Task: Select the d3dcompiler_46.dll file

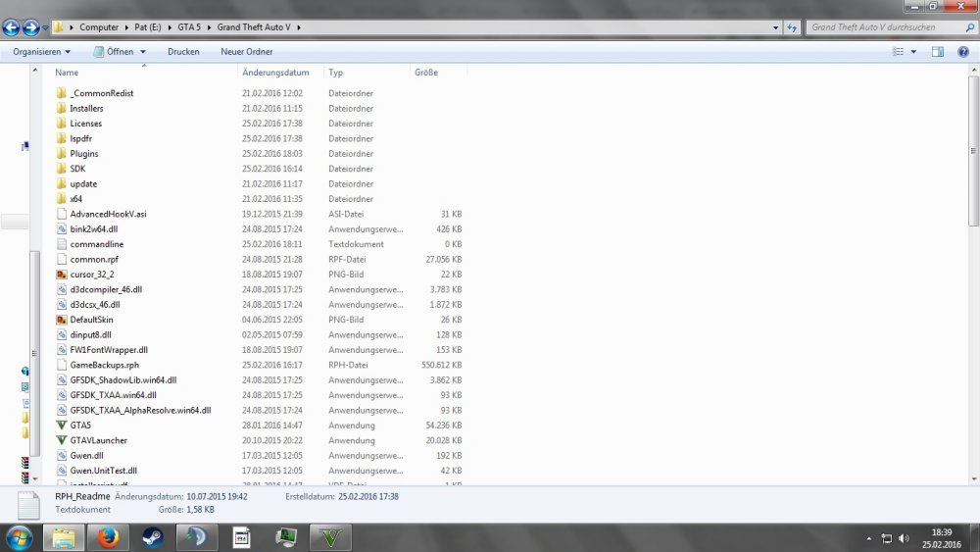Action: point(106,289)
